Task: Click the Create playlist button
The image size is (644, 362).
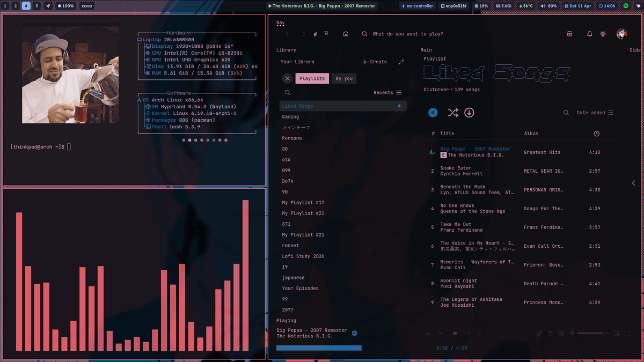Action: (x=374, y=62)
